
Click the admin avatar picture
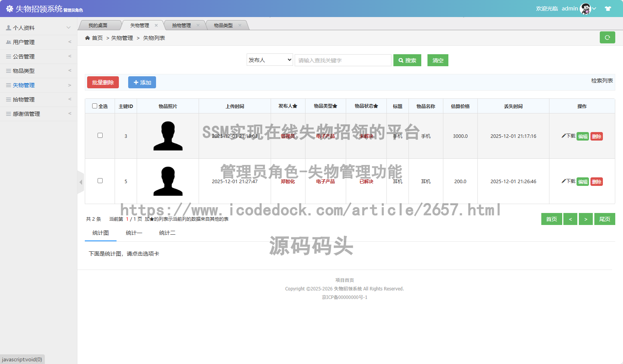point(585,9)
